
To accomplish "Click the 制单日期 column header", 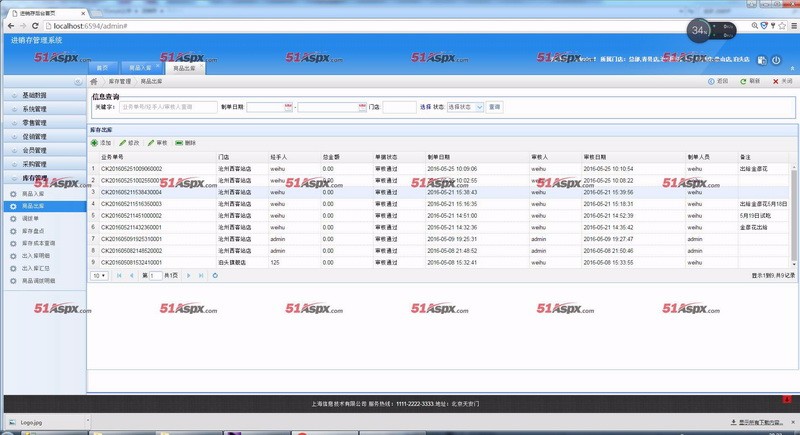I will pos(477,157).
